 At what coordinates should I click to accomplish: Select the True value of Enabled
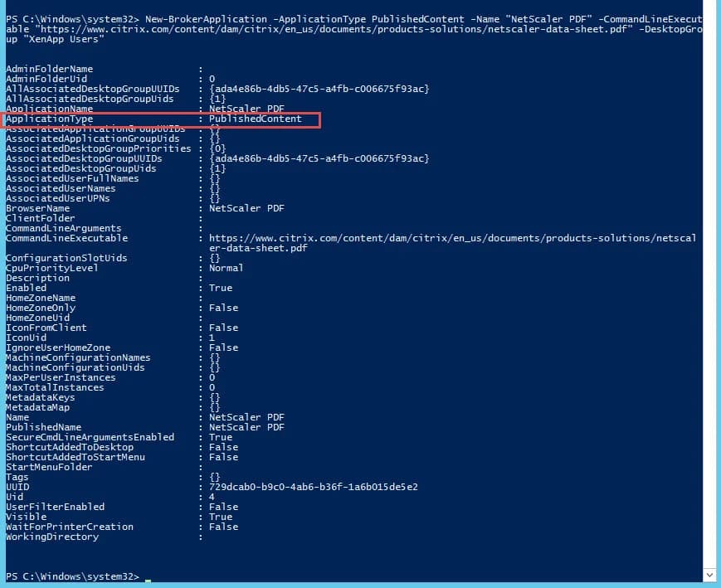click(221, 289)
